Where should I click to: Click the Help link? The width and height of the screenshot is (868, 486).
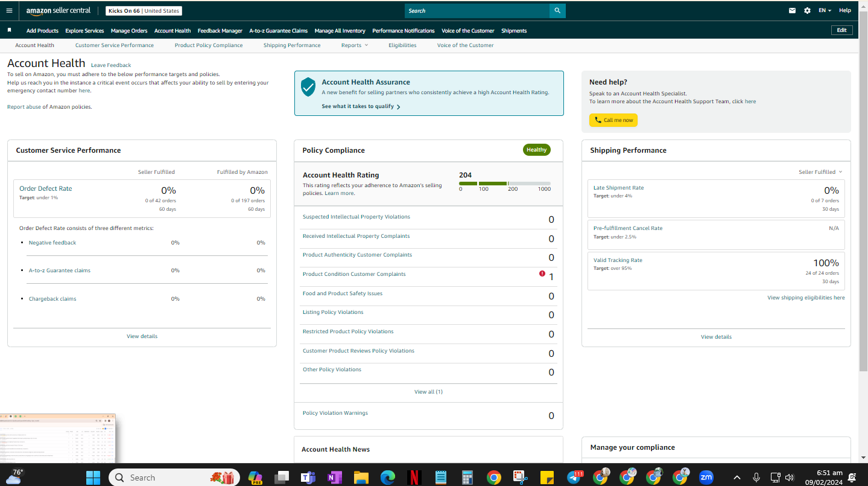(845, 10)
